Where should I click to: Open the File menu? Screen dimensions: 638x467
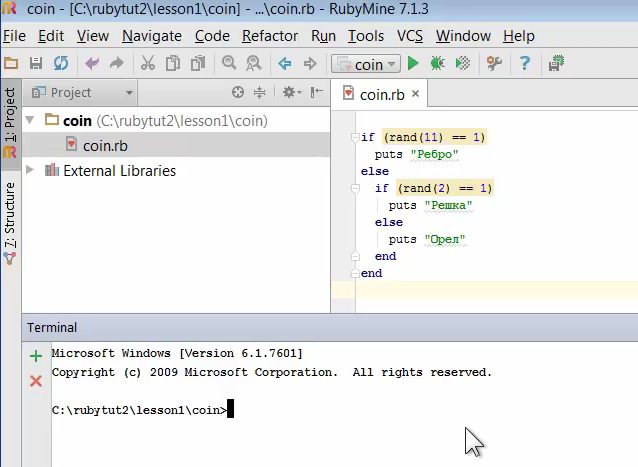(x=14, y=36)
